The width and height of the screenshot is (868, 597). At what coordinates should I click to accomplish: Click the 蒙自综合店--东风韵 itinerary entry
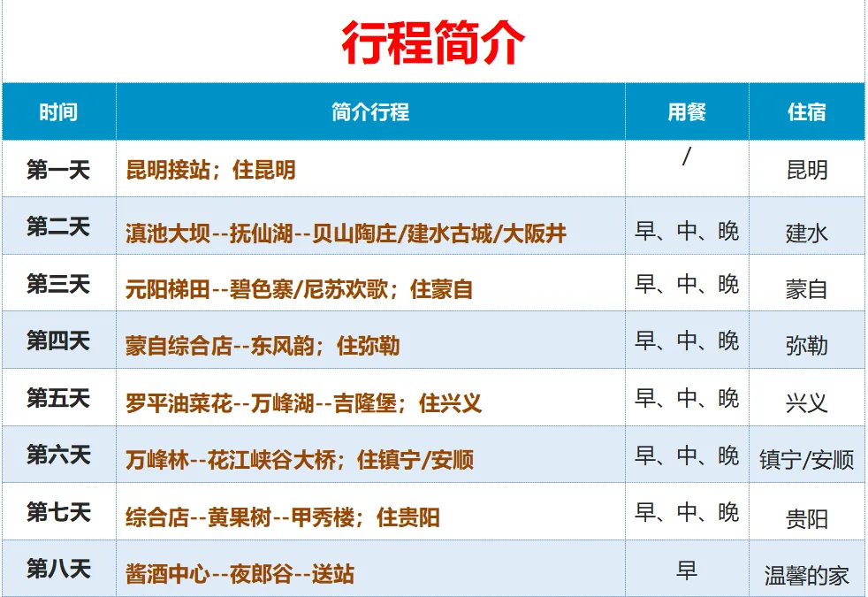point(263,346)
